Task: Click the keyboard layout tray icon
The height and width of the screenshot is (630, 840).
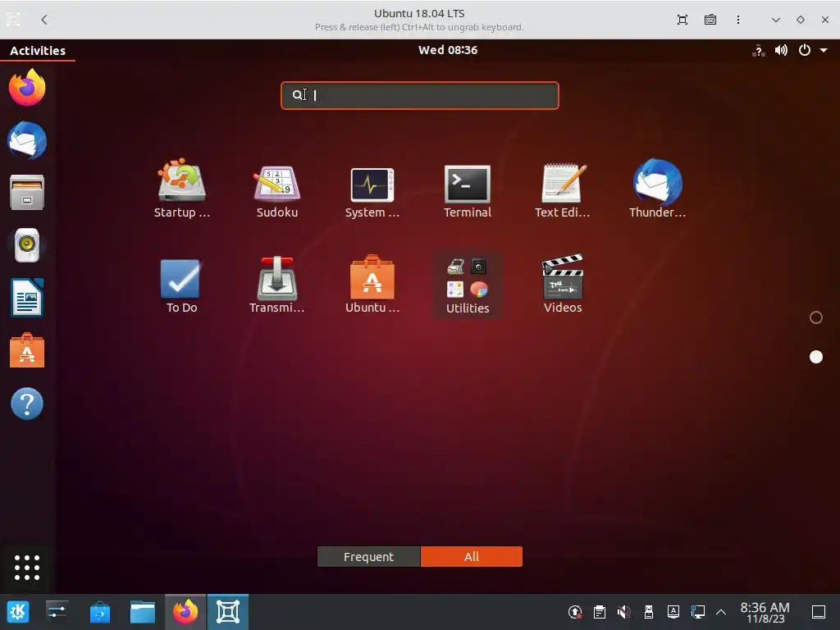Action: (673, 612)
